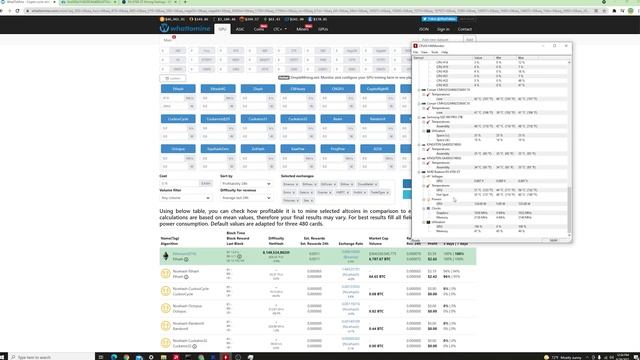Switch to the Miners tab

tap(302, 29)
